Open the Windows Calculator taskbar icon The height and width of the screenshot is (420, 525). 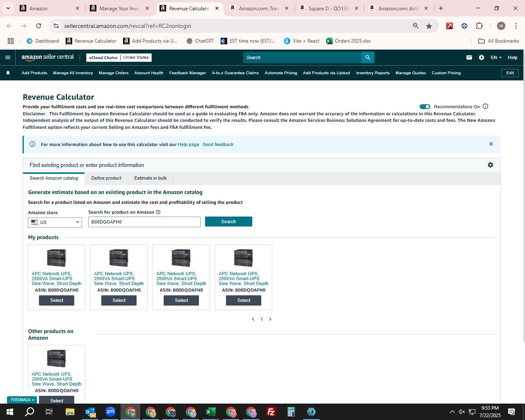[x=291, y=412]
